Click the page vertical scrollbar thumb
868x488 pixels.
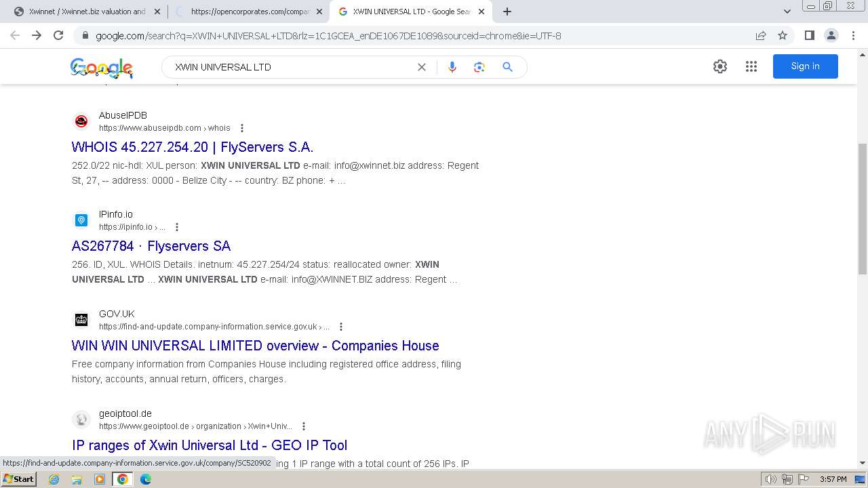pos(863,209)
